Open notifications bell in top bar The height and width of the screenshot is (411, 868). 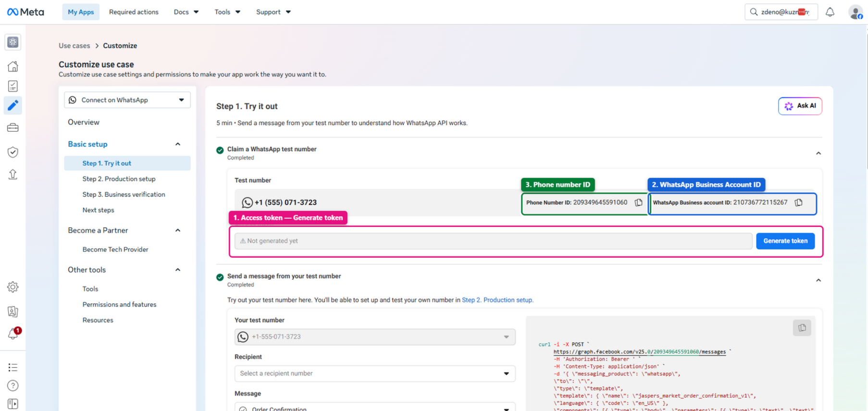pyautogui.click(x=830, y=12)
